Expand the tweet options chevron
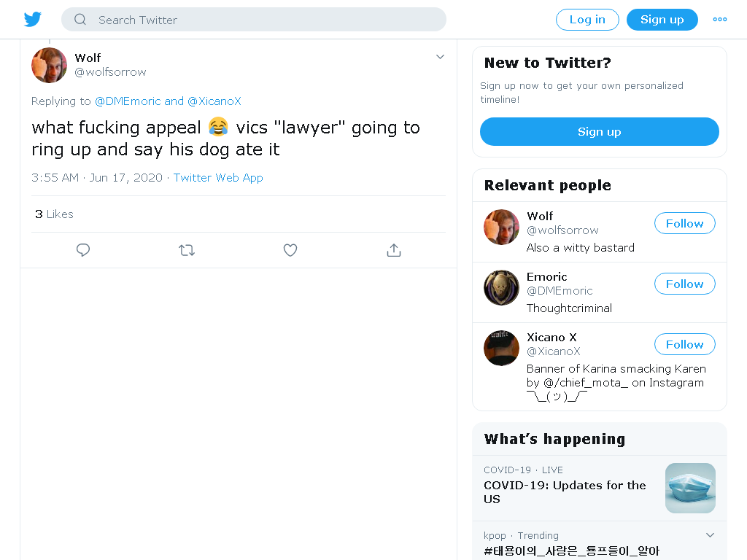This screenshot has height=560, width=747. (440, 57)
